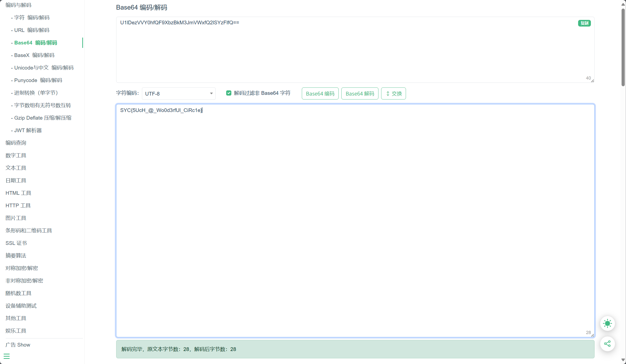The width and height of the screenshot is (626, 364).
Task: Open the Gzip Deflate 压缩/解压缩 item
Action: tap(42, 118)
